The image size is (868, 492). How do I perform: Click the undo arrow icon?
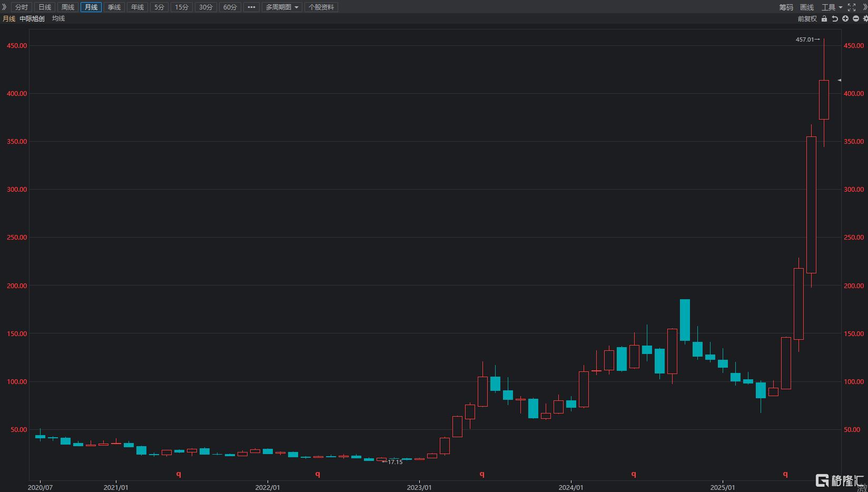click(x=835, y=18)
